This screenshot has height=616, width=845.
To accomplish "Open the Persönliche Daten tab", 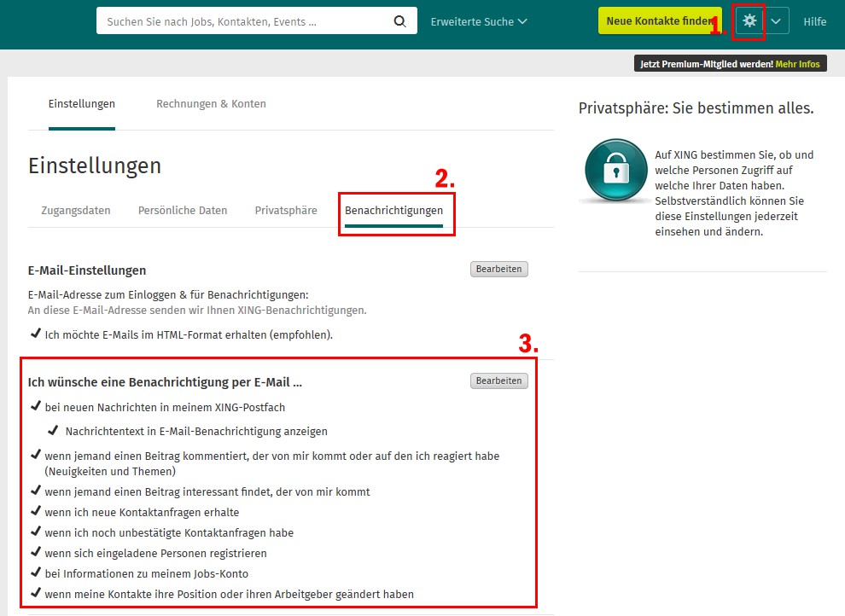I will pyautogui.click(x=183, y=211).
